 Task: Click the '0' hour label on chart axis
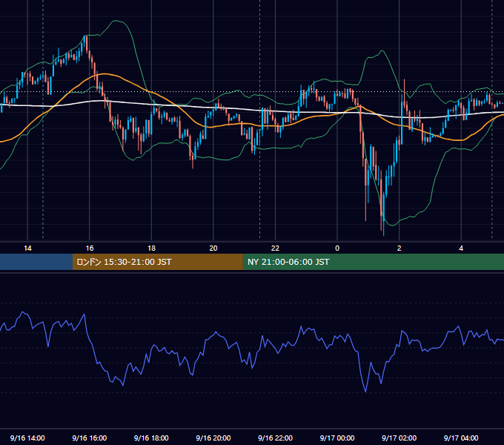(337, 248)
